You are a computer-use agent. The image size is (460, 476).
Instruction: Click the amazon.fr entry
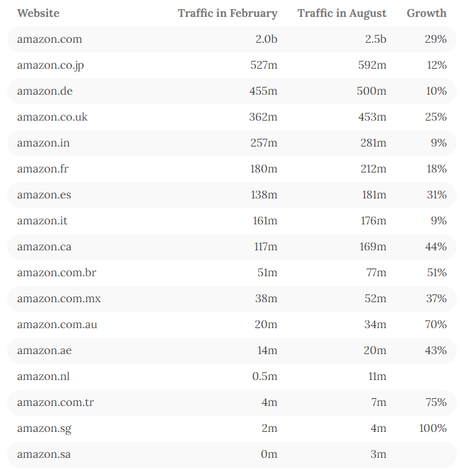(x=43, y=169)
